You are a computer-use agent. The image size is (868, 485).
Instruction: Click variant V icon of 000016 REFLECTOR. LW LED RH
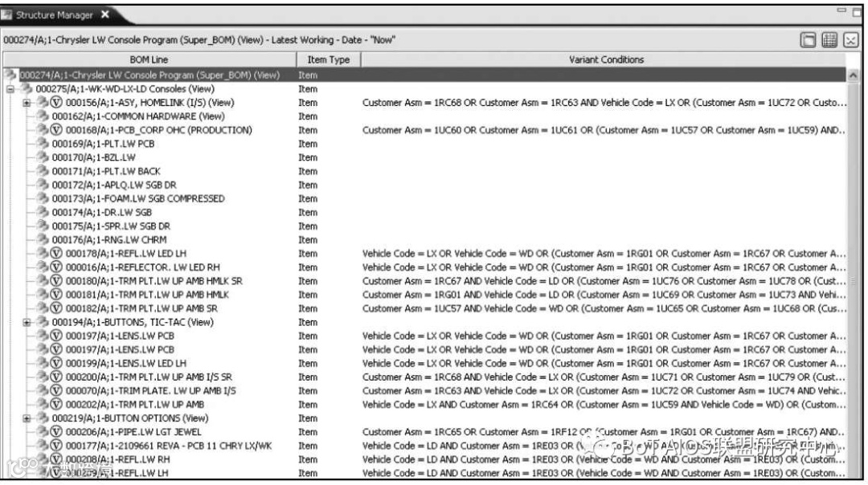pos(56,267)
